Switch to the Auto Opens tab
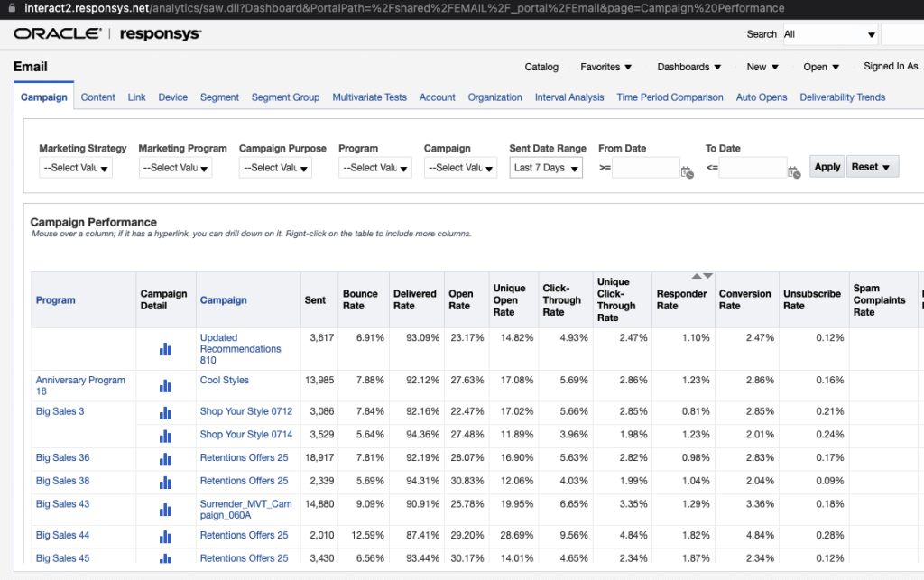Screen dimensions: 924x580 [762, 97]
